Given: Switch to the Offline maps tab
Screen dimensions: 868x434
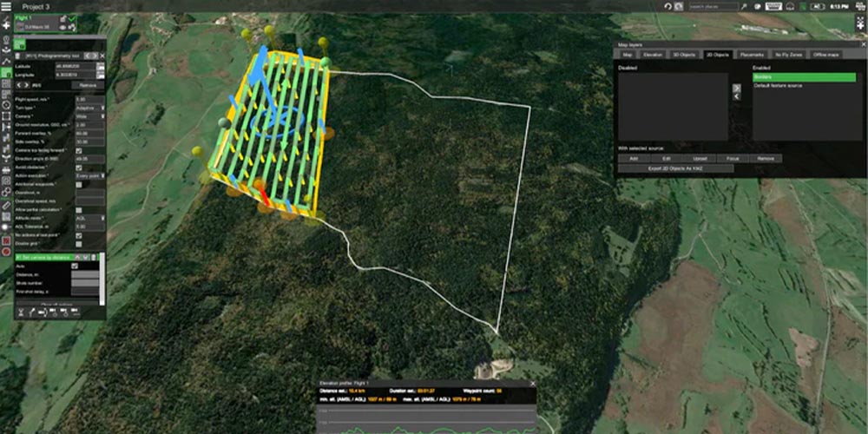Looking at the screenshot, I should tap(826, 55).
